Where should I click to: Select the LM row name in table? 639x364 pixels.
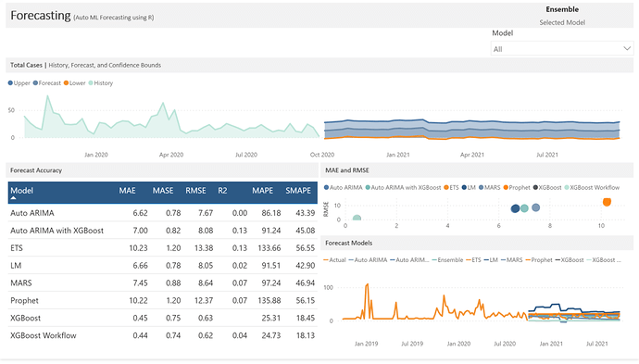[x=16, y=266]
